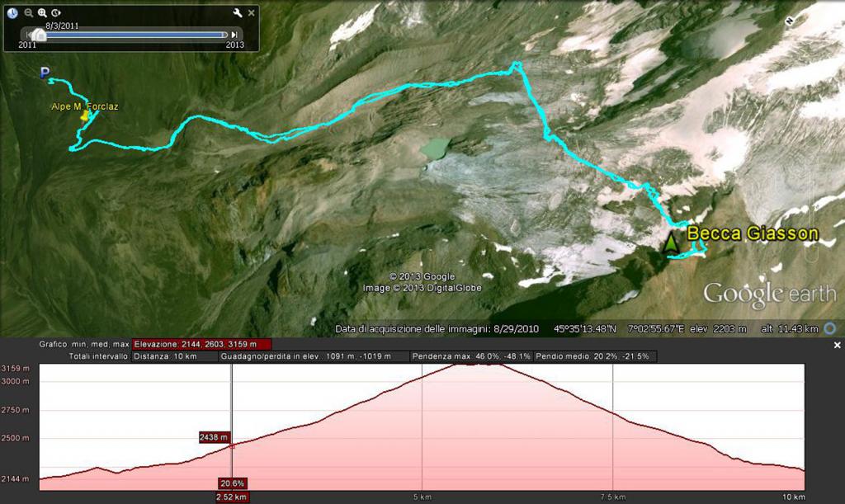Viewport: 845px width, 504px height.
Task: Zoom in the time slider range
Action: pyautogui.click(x=42, y=12)
